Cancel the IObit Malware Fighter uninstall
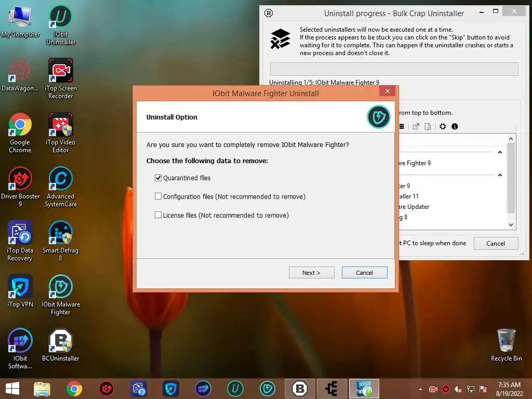Screen dimensions: 532x399 coord(364,272)
